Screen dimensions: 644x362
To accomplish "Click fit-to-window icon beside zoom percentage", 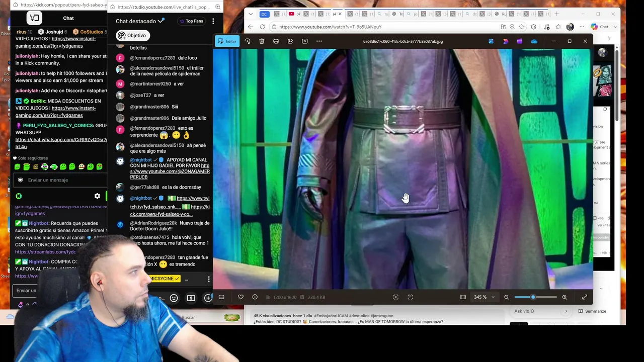I will 463,297.
